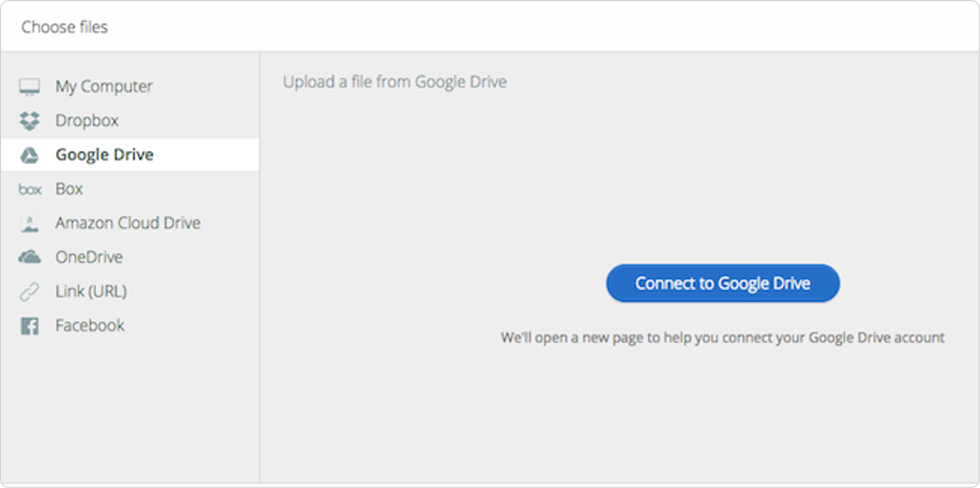This screenshot has width=980, height=488.
Task: Click the 'We'll open a new page' note
Action: (x=722, y=338)
